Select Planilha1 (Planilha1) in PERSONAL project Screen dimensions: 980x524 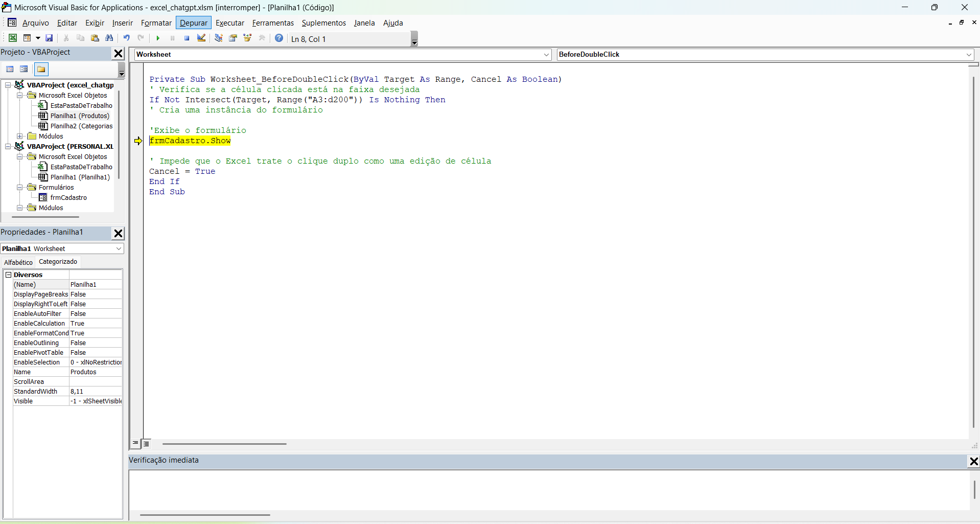point(80,177)
